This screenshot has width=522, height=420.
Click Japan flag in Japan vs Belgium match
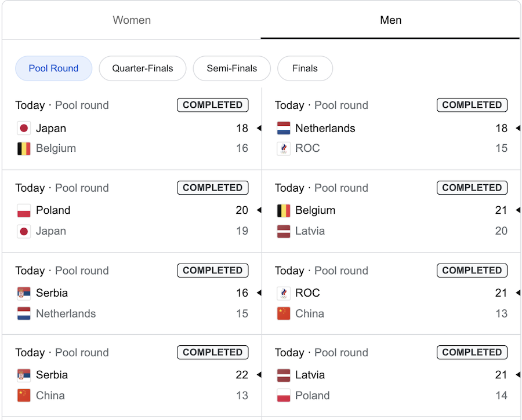[24, 128]
